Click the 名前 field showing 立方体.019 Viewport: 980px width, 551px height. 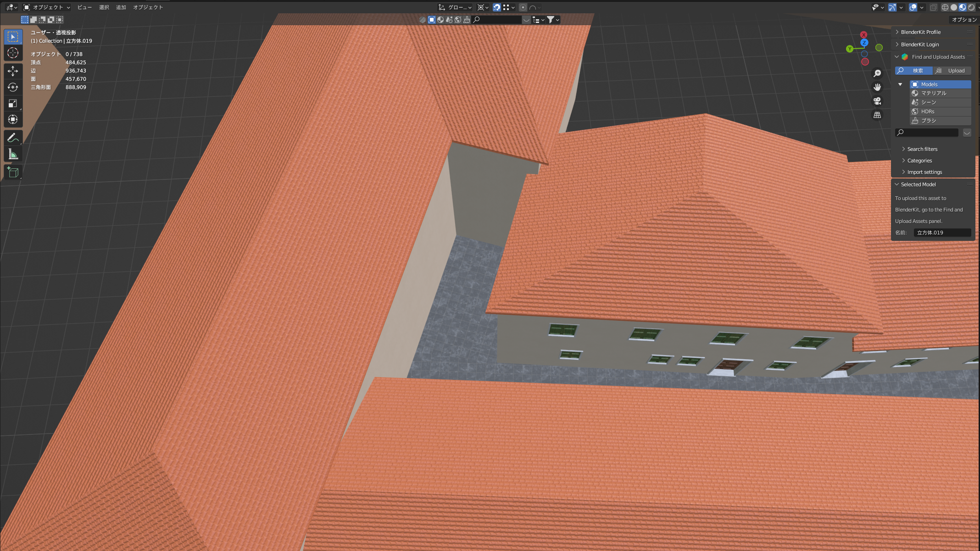(x=942, y=233)
